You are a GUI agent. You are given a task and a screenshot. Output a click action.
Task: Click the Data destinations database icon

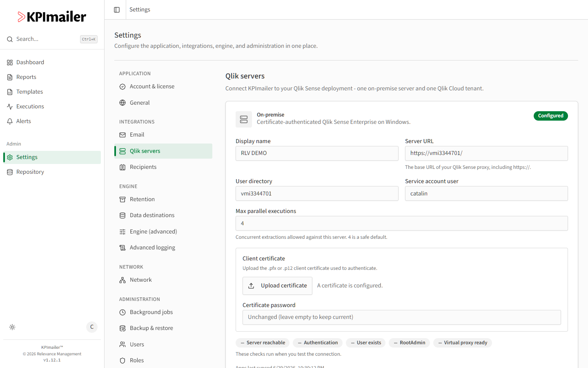(122, 215)
